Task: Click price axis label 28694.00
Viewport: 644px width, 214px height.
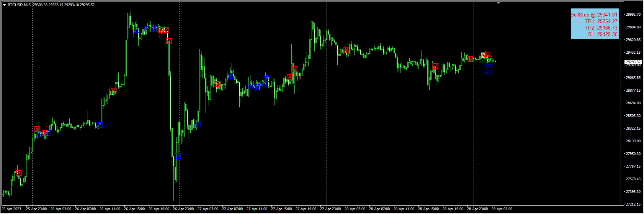Action: pos(633,103)
